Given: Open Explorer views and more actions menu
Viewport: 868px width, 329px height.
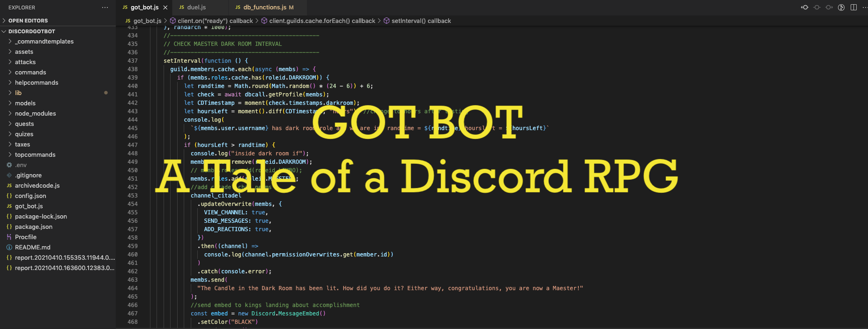Looking at the screenshot, I should coord(105,7).
